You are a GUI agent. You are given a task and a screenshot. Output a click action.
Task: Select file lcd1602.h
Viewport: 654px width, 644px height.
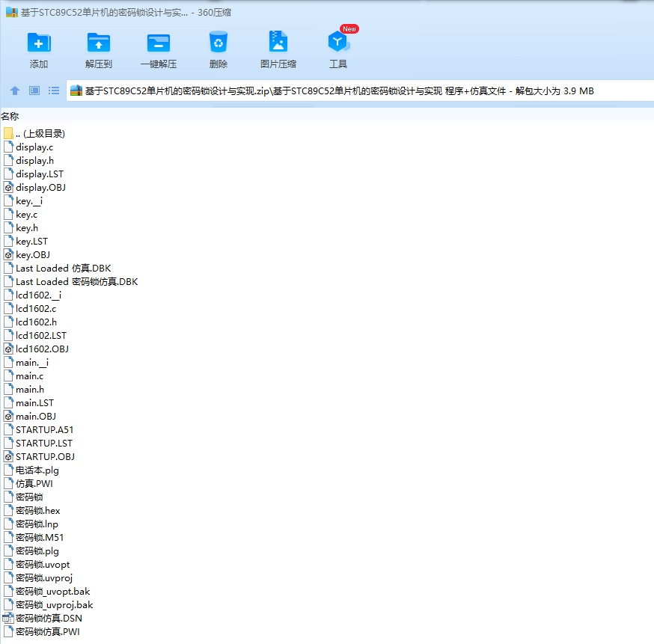coord(36,322)
